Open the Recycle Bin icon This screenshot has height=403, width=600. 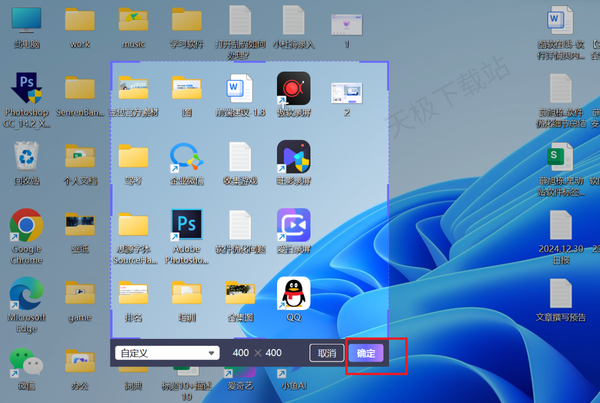pyautogui.click(x=26, y=156)
